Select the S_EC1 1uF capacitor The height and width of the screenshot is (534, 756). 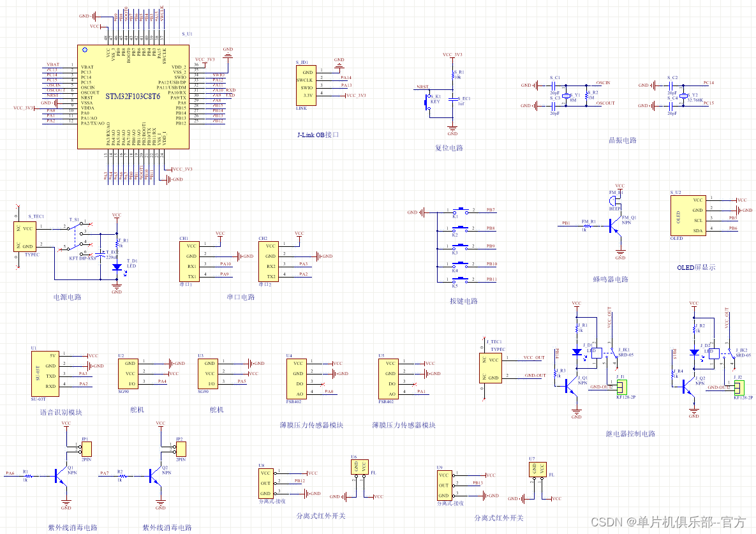pos(453,100)
